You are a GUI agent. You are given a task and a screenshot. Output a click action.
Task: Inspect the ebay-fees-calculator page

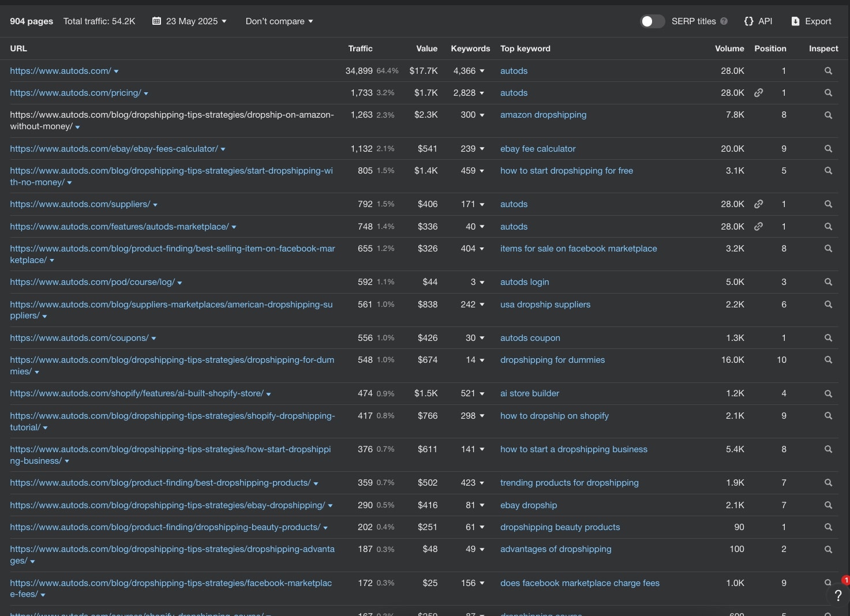pos(828,148)
